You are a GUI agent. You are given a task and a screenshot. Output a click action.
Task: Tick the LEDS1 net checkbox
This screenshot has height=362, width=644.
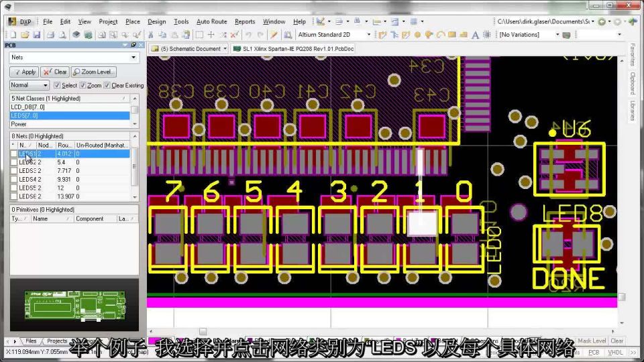(x=14, y=154)
